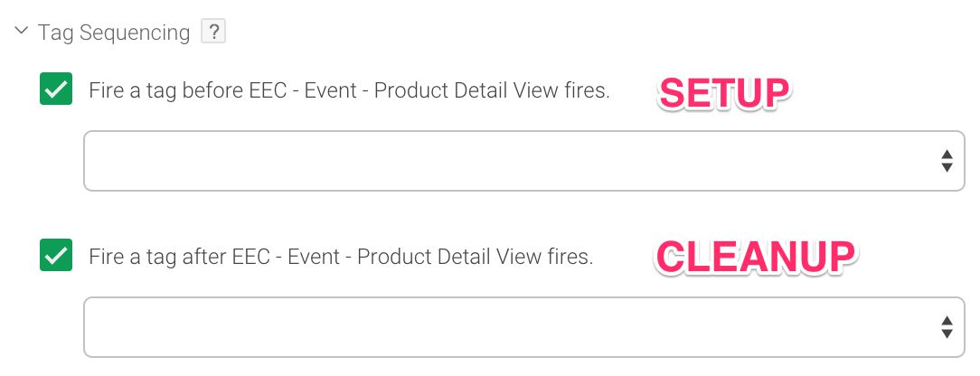The width and height of the screenshot is (980, 376).
Task: Click the words 'Product Detail View fires' in the before option
Action: pyautogui.click(x=491, y=91)
